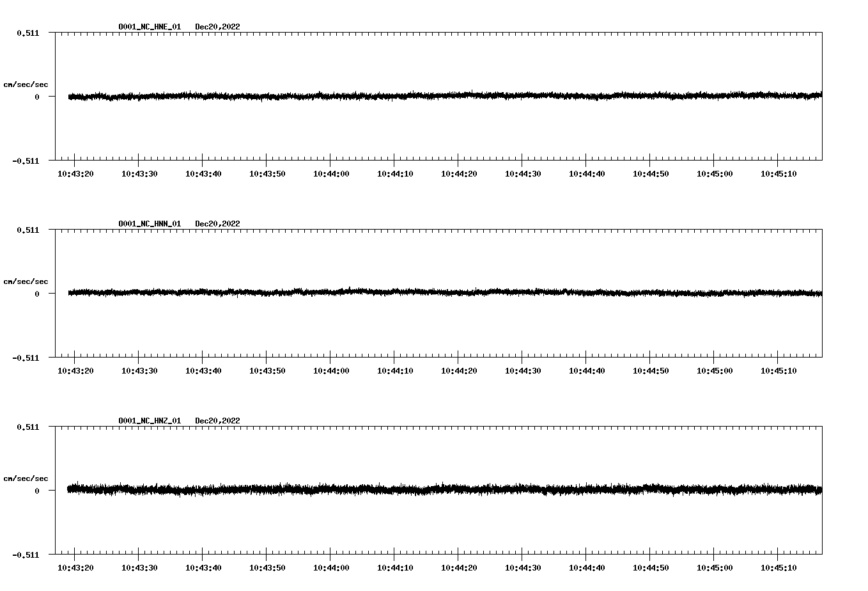Click the cm/sec/sec label on the HNN plot
The image size is (868, 591).
click(x=26, y=281)
